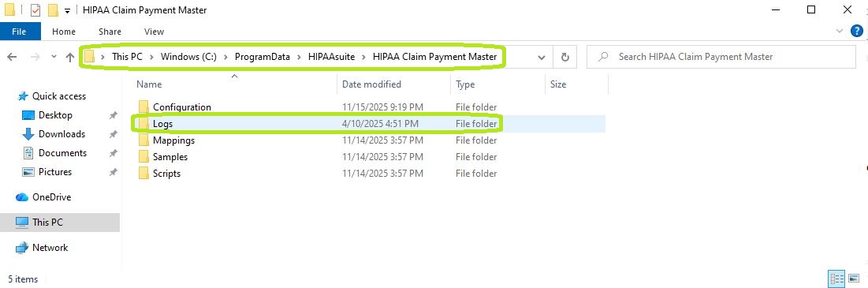Click the Scripts folder icon
Screen dimensions: 868x288
click(143, 174)
